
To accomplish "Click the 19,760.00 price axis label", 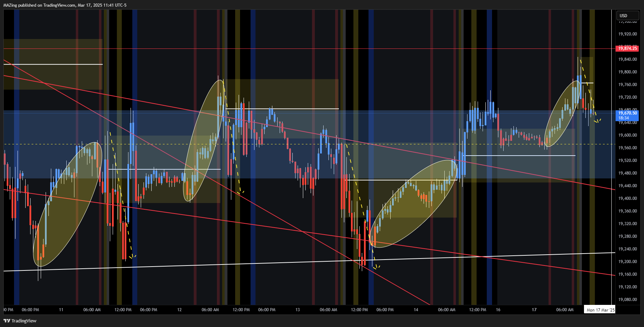I will click(628, 85).
